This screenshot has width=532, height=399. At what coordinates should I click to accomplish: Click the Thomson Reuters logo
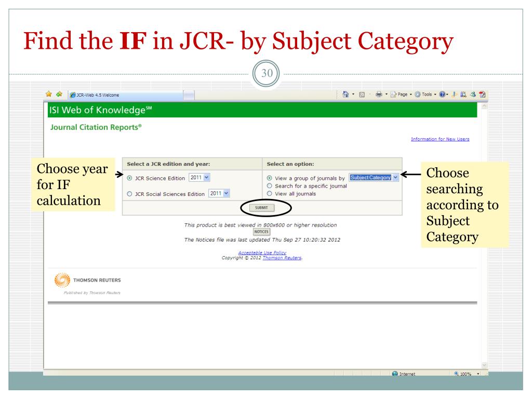(x=87, y=280)
